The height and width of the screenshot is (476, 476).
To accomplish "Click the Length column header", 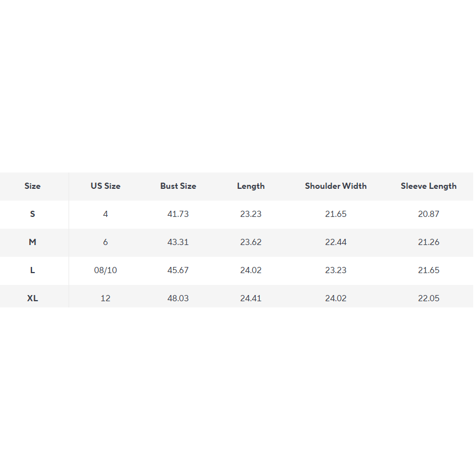I will click(251, 186).
